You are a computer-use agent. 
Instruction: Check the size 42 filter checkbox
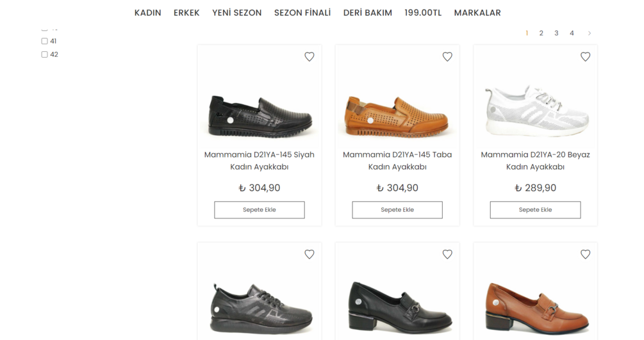(x=45, y=54)
